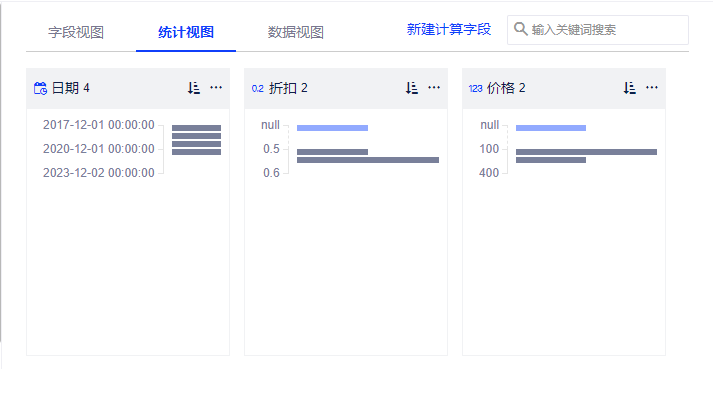
Task: Open the more options menu on 折扣 card
Action: [x=434, y=87]
